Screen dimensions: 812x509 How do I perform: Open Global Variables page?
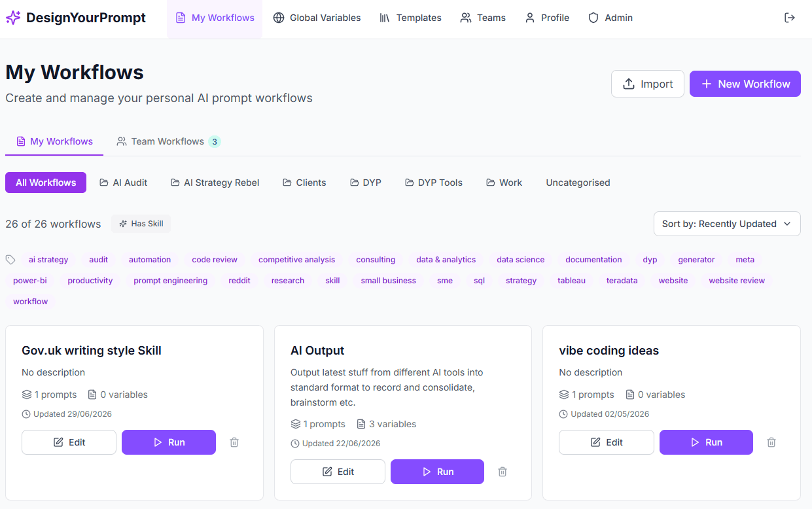point(317,18)
